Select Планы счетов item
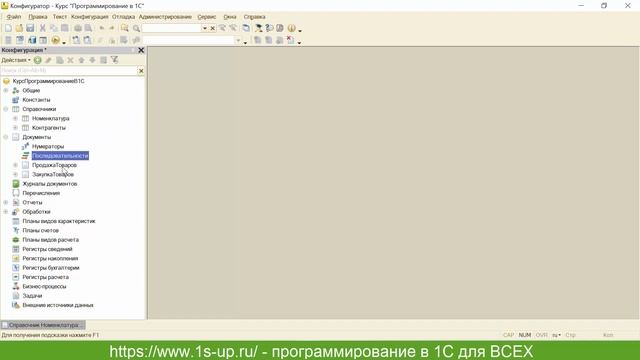 coord(40,231)
